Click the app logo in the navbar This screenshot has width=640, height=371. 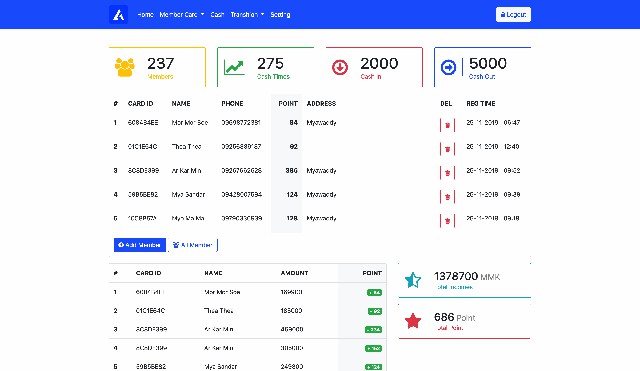[118, 15]
